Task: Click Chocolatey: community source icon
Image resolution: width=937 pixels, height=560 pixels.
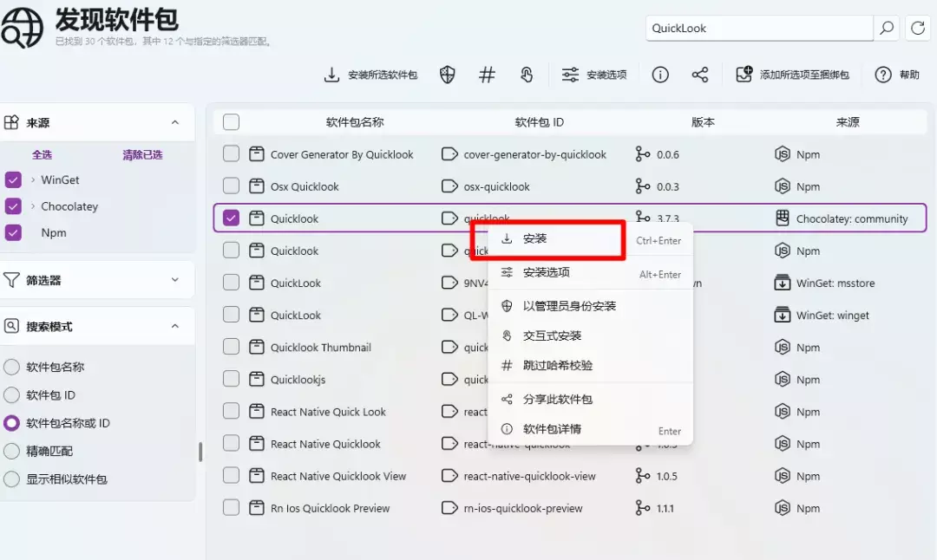Action: 783,218
